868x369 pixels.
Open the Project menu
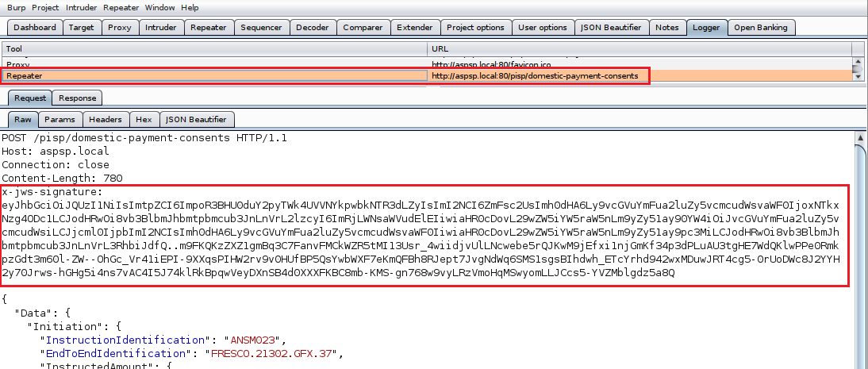point(45,8)
